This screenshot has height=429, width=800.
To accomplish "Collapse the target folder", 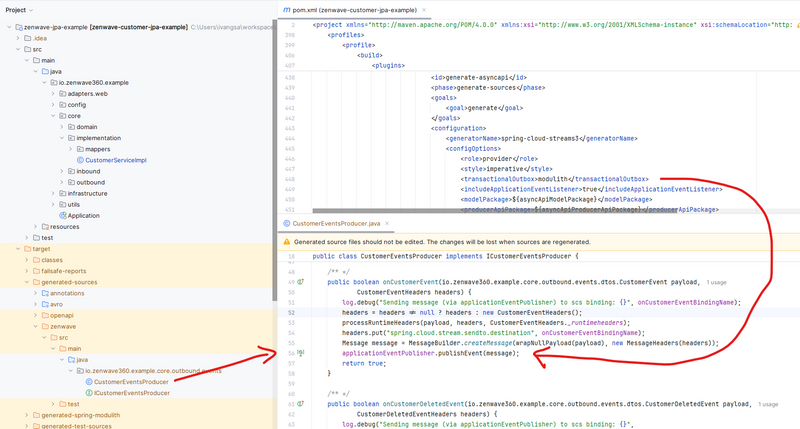I will [18, 248].
